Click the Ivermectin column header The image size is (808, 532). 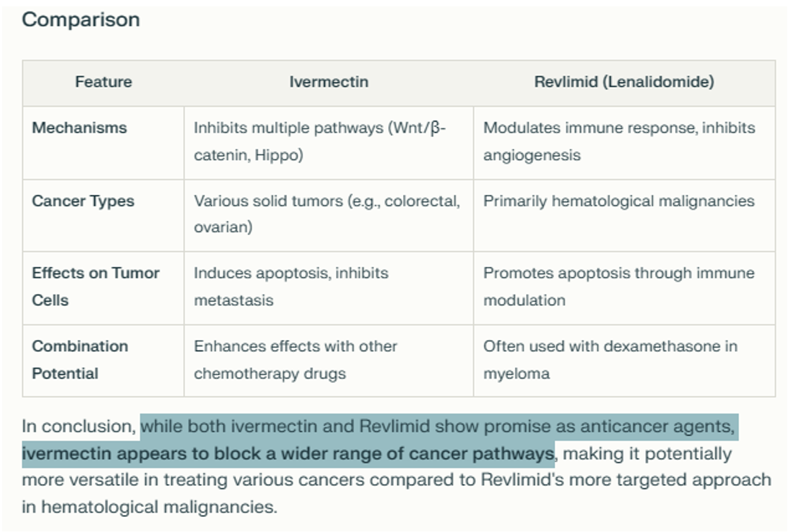point(328,82)
